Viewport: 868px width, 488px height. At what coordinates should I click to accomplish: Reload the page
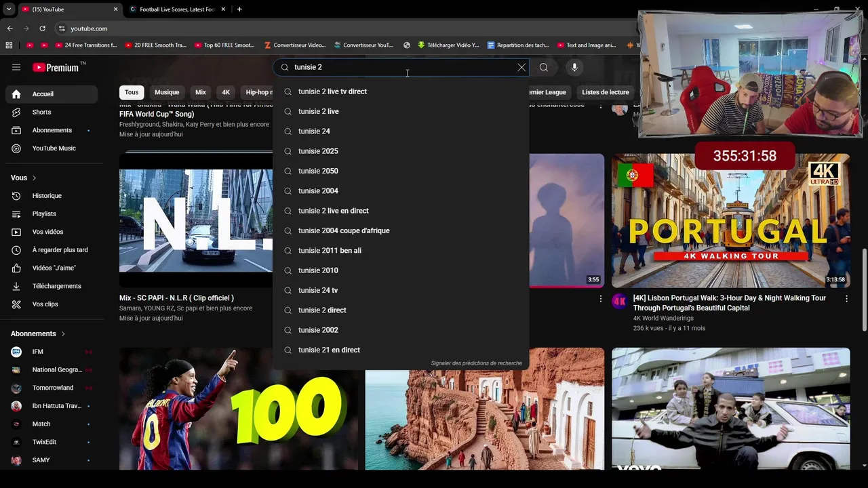coord(42,28)
